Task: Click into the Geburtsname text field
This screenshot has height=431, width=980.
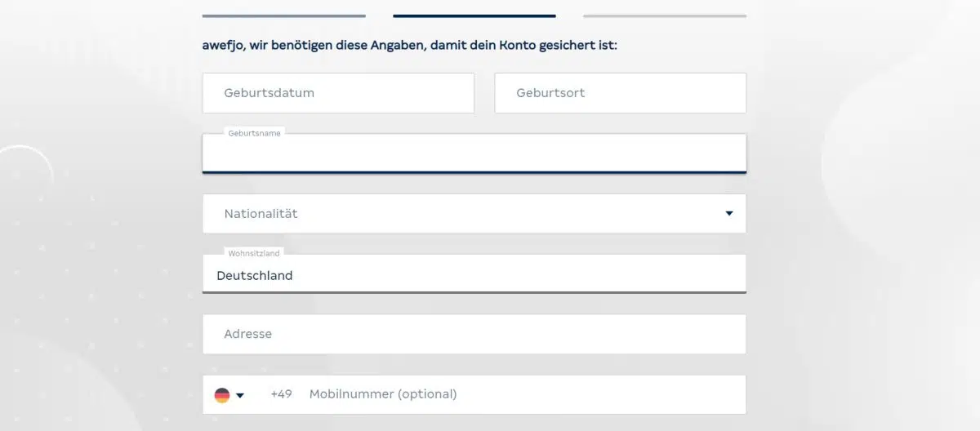Action: click(474, 153)
